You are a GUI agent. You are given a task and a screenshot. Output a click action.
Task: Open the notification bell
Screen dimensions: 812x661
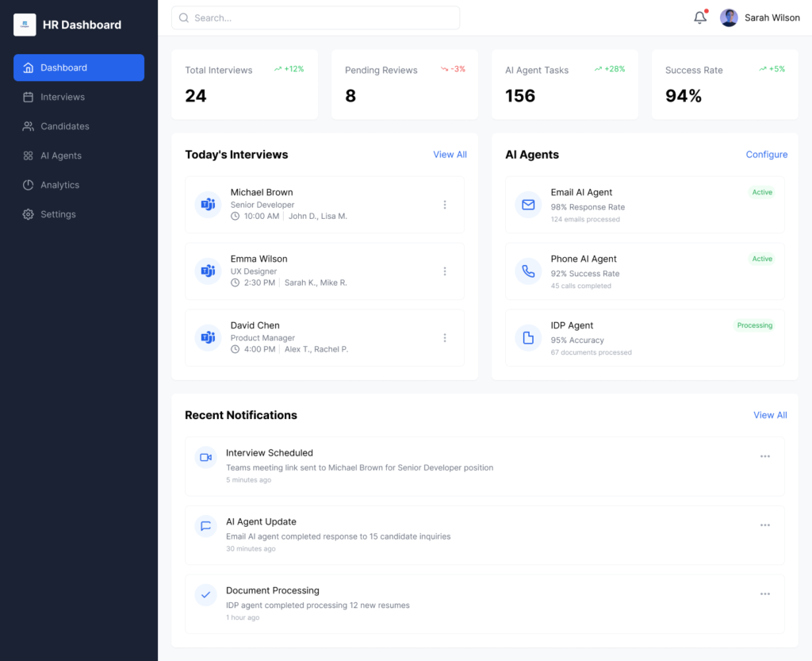click(x=699, y=17)
